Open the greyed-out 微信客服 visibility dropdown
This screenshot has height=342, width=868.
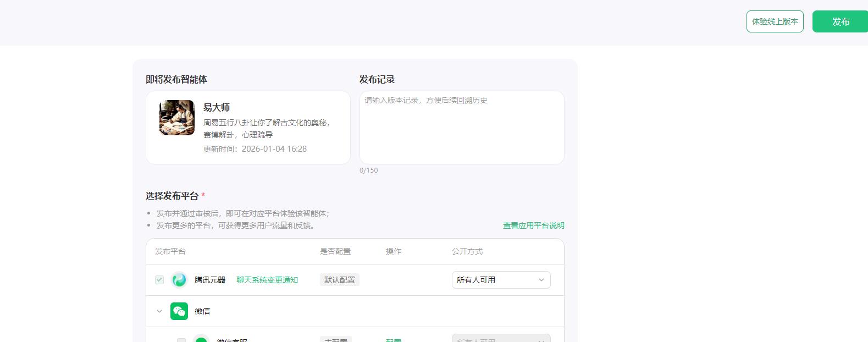point(501,339)
